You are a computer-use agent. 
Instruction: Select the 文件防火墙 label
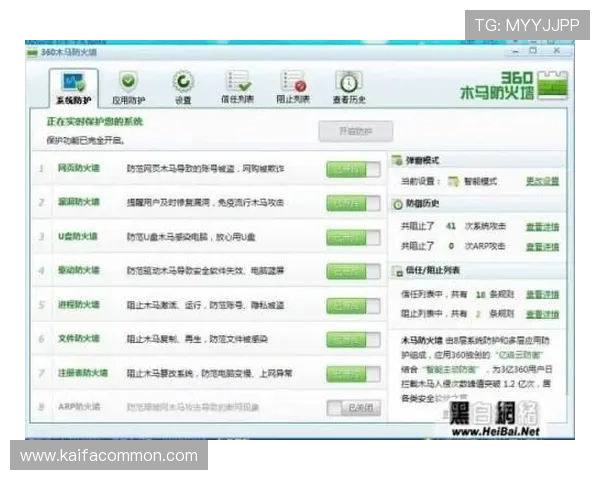pos(79,338)
